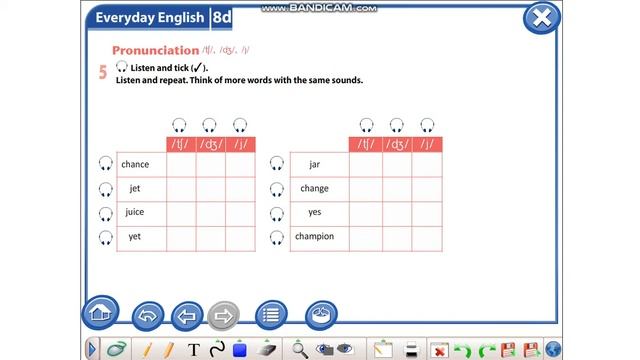Play audio for the word yes
This screenshot has height=360, width=640.
click(277, 214)
